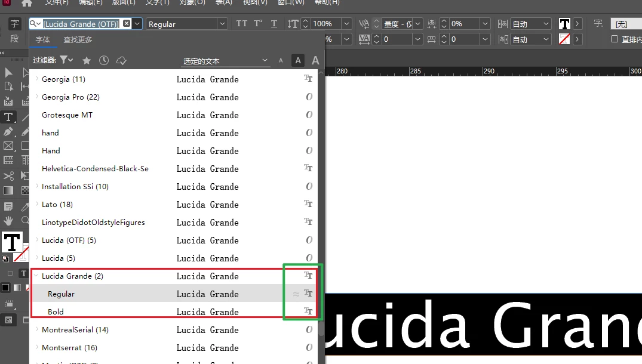This screenshot has width=642, height=364.
Task: Show activated Adobe fonts cloud filter
Action: (121, 60)
